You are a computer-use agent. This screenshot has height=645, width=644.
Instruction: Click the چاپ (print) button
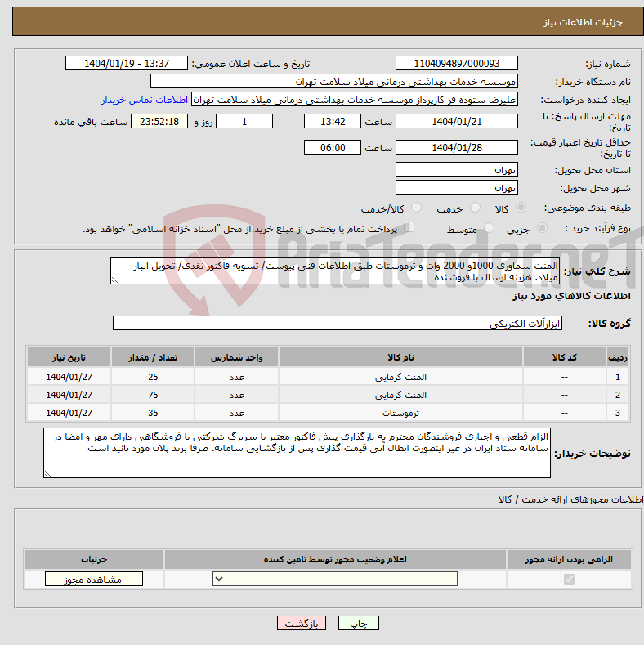pos(358,623)
